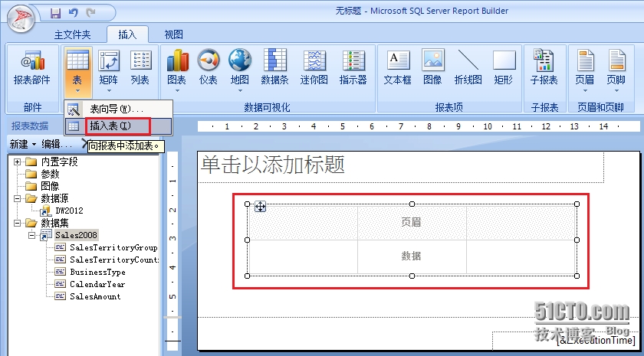This screenshot has height=356, width=644.
Task: Click the 编辑... button
Action: click(57, 144)
